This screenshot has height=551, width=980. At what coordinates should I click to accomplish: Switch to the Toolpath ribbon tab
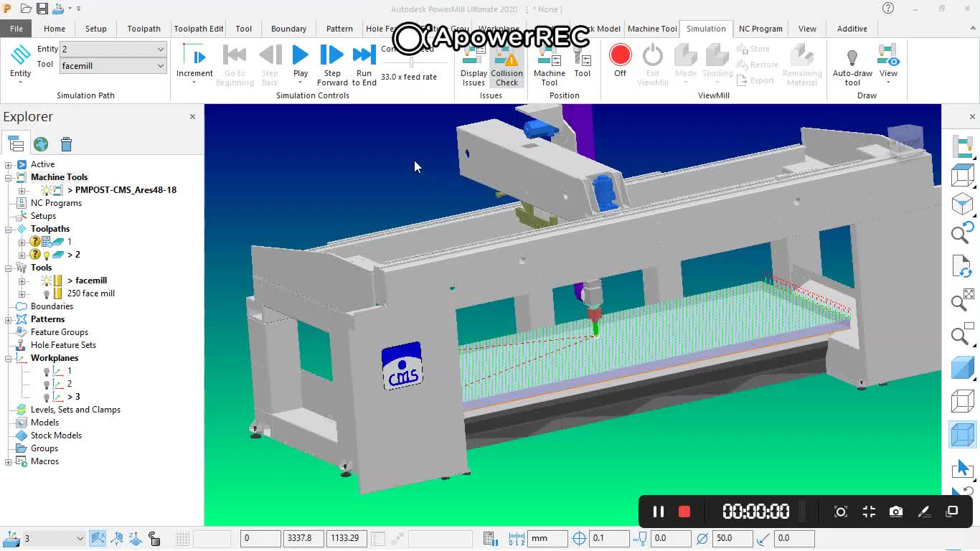click(x=144, y=29)
